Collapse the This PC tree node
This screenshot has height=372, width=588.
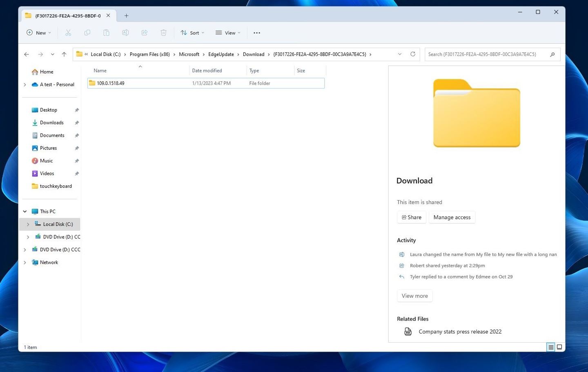pyautogui.click(x=25, y=212)
